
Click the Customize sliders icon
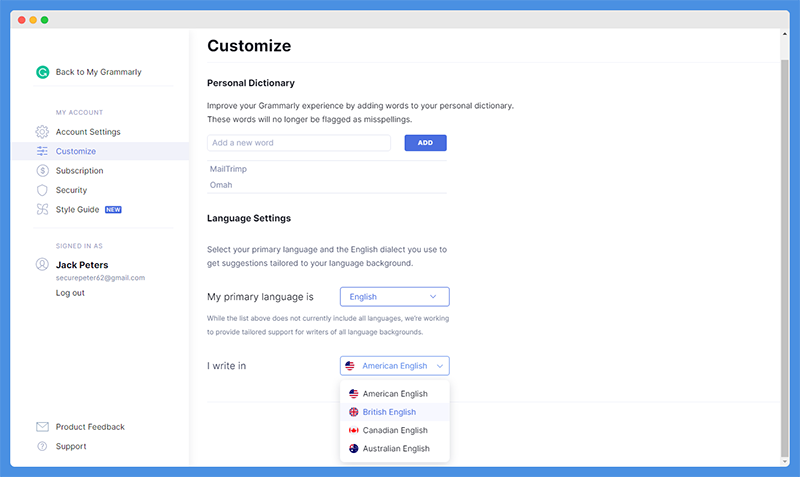42,151
